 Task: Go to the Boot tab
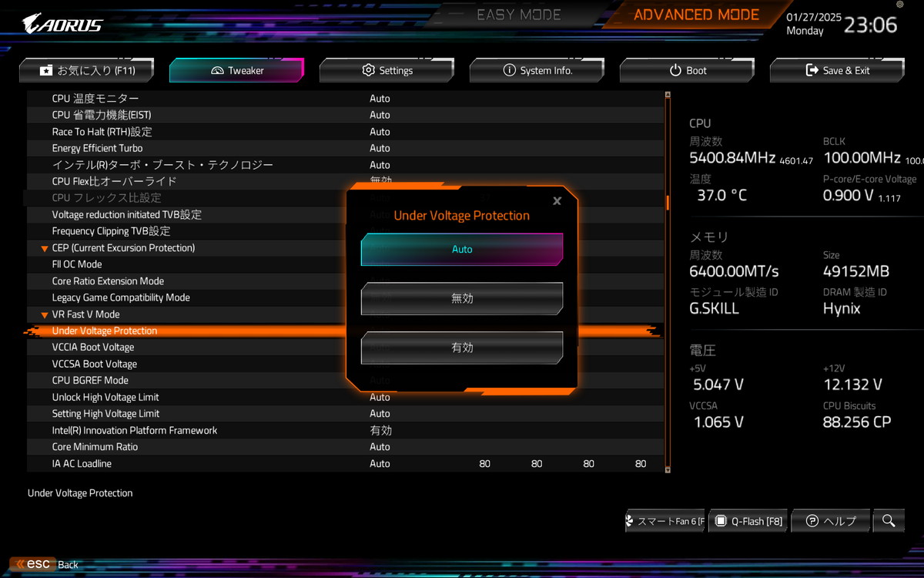pos(687,70)
